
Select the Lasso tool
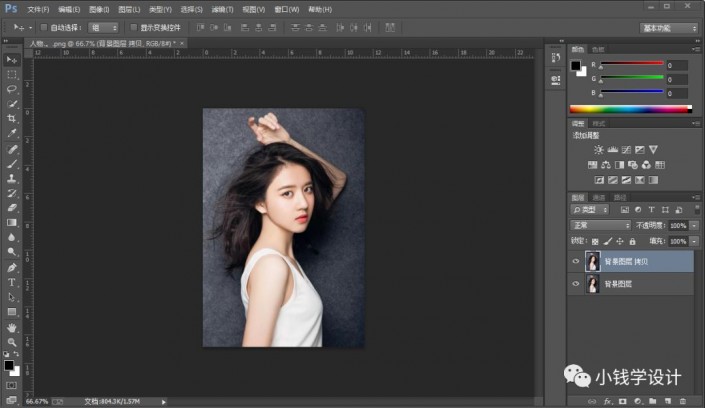tap(12, 89)
